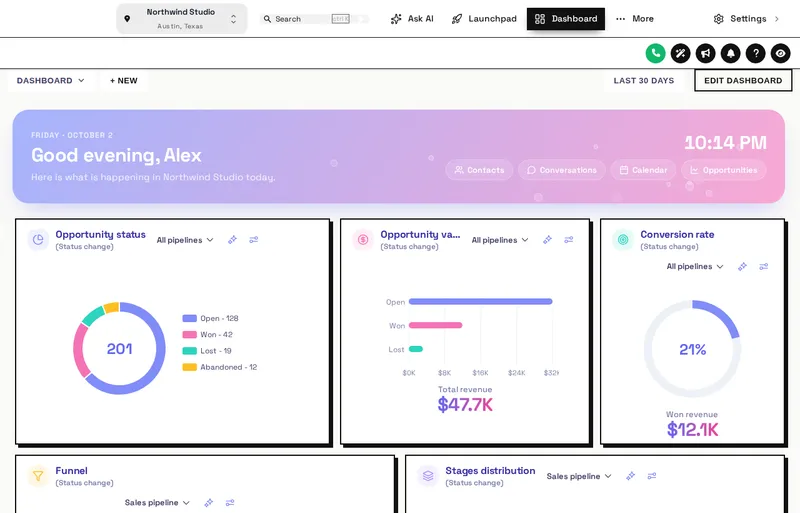Toggle the Abandoned legend swatch

(189, 367)
